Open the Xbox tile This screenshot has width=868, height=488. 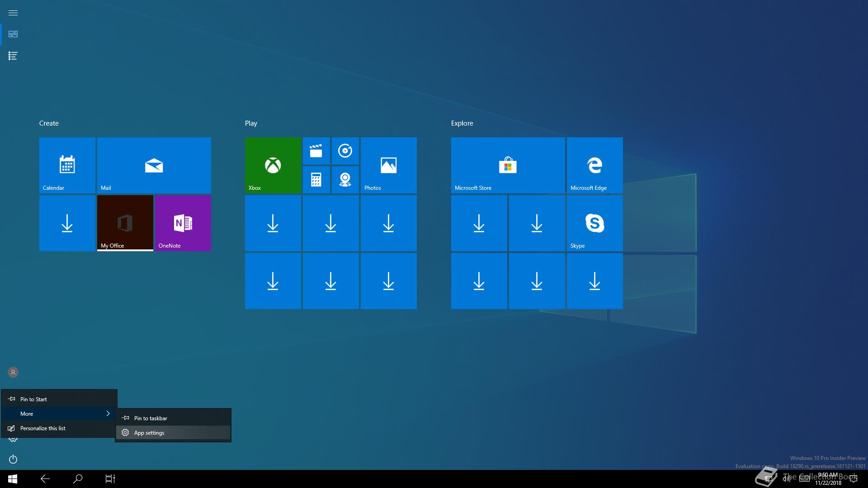(273, 165)
